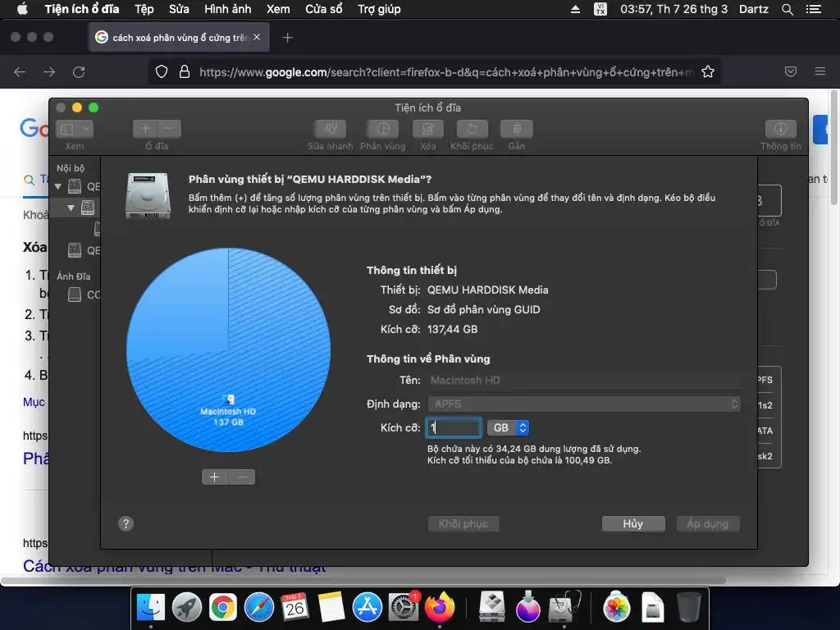Open Google Chrome in the dock
The width and height of the screenshot is (840, 630).
click(223, 608)
